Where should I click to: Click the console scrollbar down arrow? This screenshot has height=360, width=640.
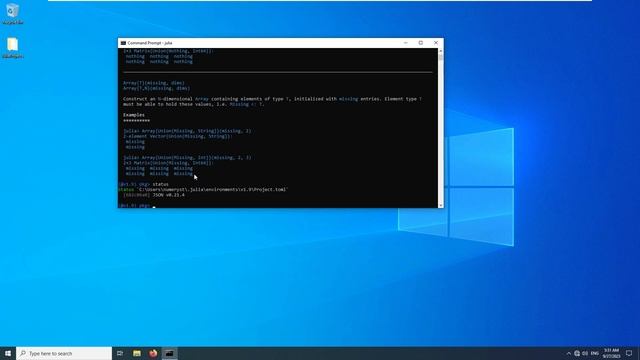click(440, 205)
